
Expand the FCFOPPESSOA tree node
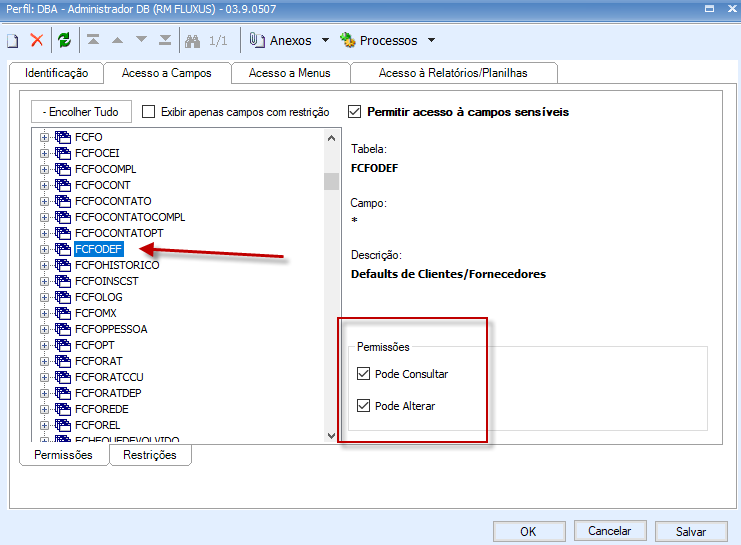pos(44,329)
